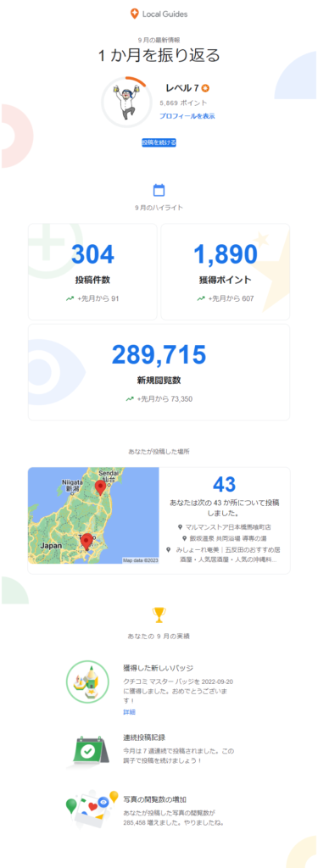Click the green trend arrow under 投稿件数
Image resolution: width=318 pixels, height=868 pixels.
[70, 299]
